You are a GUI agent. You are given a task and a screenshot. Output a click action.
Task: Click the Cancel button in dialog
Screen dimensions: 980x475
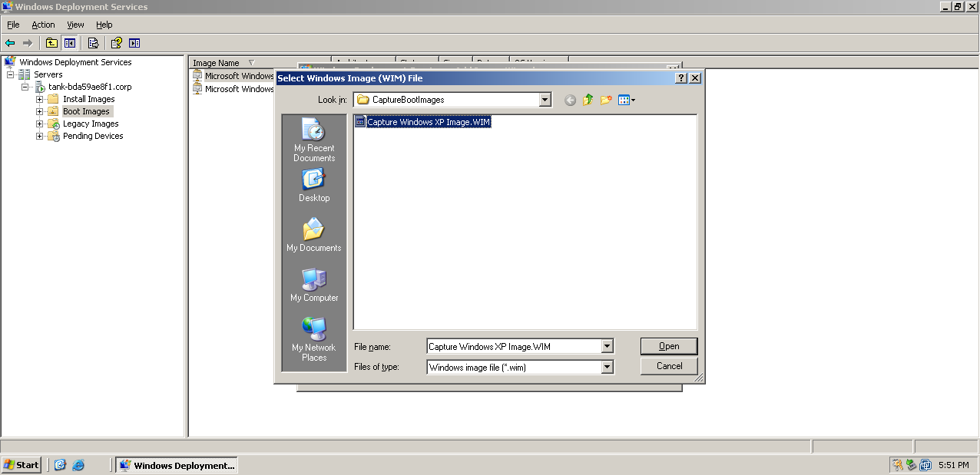(x=669, y=366)
